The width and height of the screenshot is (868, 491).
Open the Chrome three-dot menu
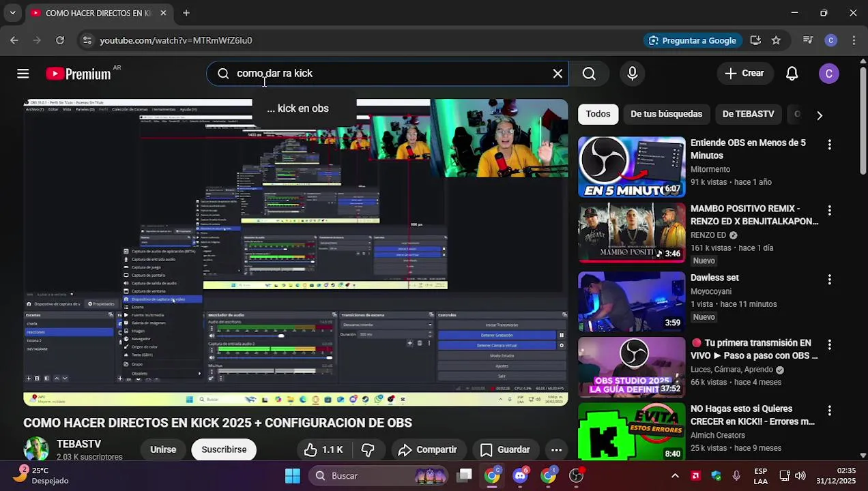(854, 40)
